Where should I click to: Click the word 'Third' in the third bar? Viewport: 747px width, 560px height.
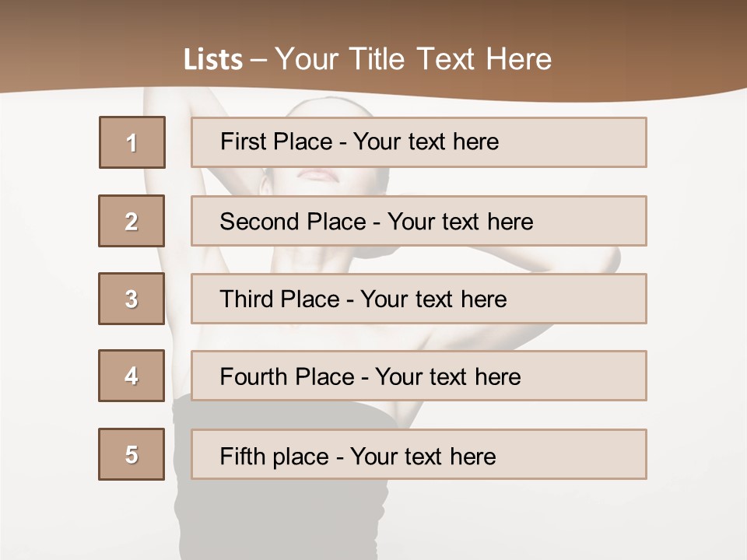tap(246, 299)
